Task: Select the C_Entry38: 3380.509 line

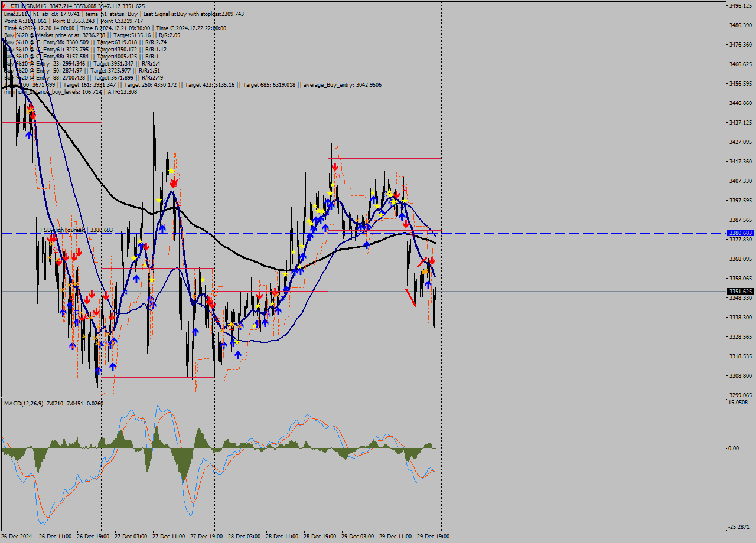Action: 85,42
